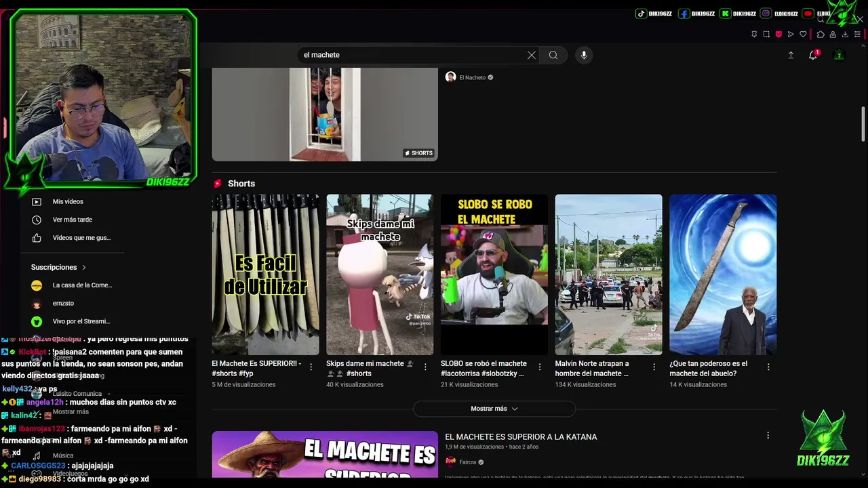Open the browser profile icon

tap(833, 34)
